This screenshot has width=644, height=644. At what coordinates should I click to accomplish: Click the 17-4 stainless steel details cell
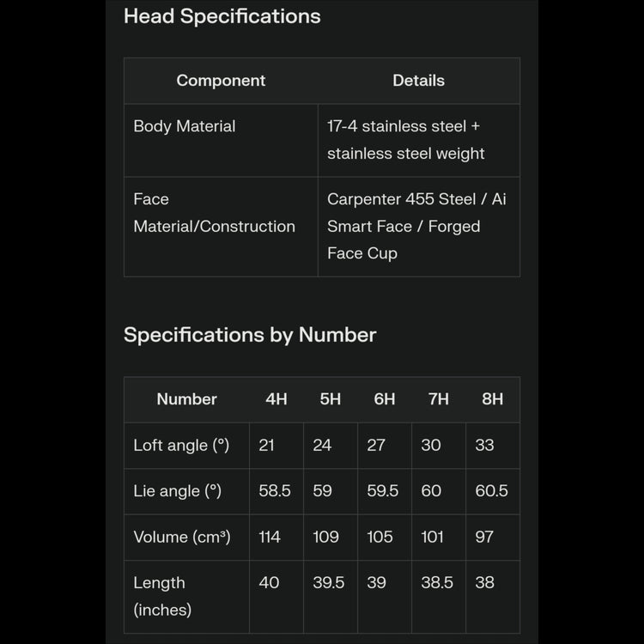(405, 140)
